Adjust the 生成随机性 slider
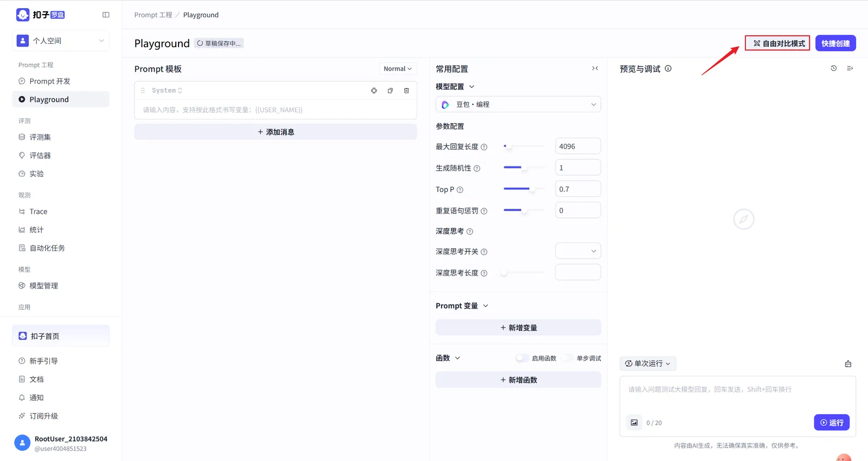Screen dimensions: 868x461 point(524,168)
